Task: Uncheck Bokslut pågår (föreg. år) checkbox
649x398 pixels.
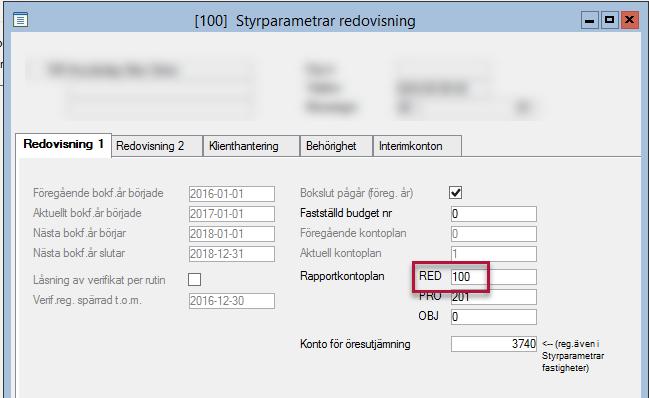Action: click(455, 193)
